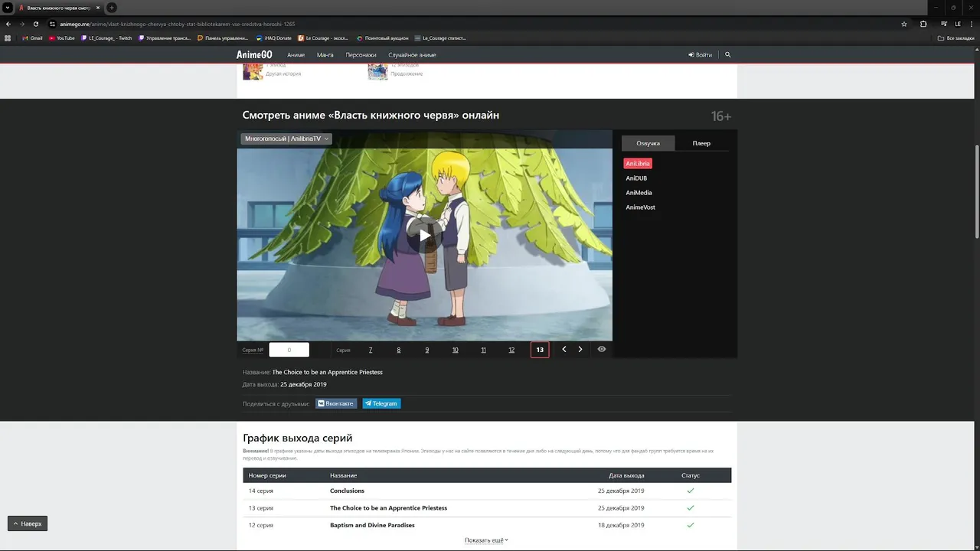Open a new browser tab

[112, 8]
